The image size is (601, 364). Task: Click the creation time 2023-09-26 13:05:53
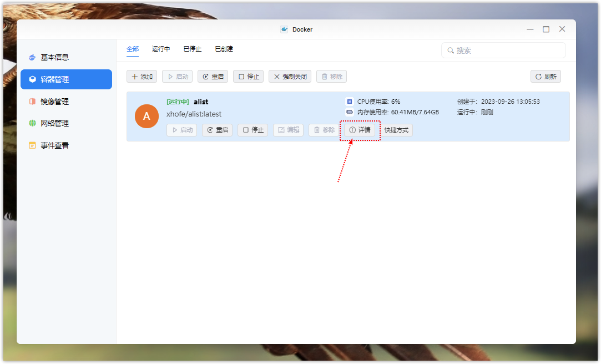510,102
